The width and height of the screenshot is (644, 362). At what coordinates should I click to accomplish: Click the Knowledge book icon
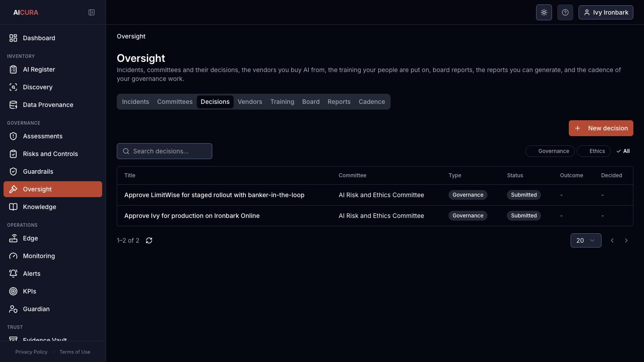pos(13,207)
